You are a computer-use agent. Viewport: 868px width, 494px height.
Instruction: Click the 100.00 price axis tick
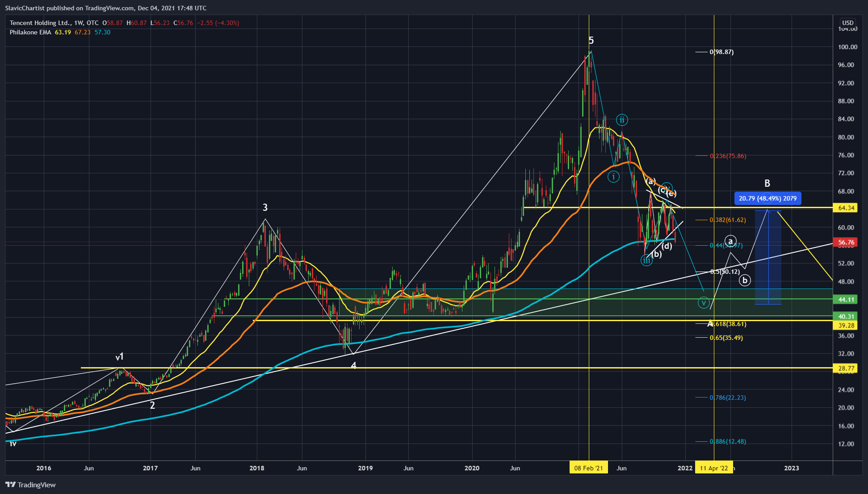847,47
